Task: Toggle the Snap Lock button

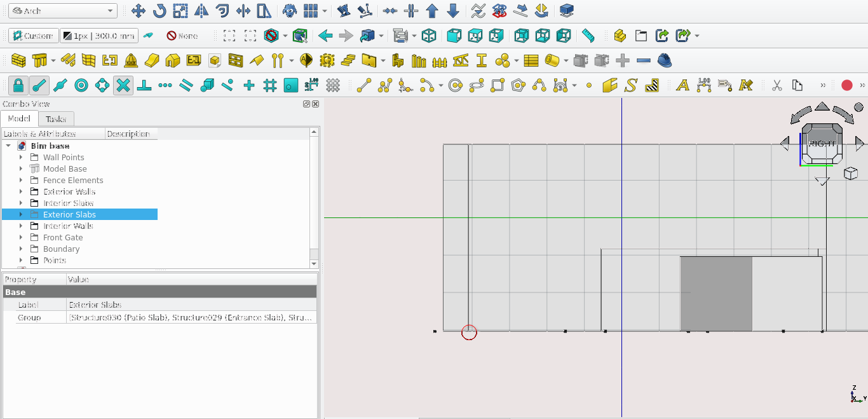Action: 18,85
